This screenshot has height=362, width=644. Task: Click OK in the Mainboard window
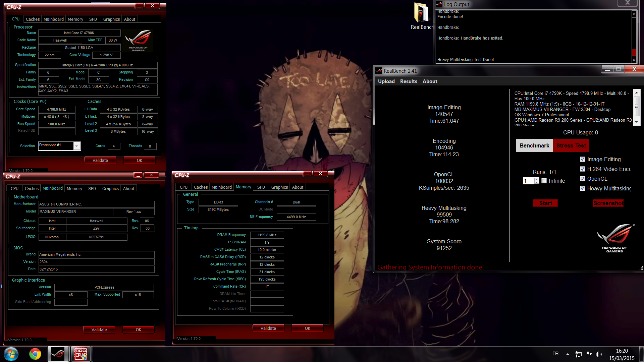click(139, 329)
